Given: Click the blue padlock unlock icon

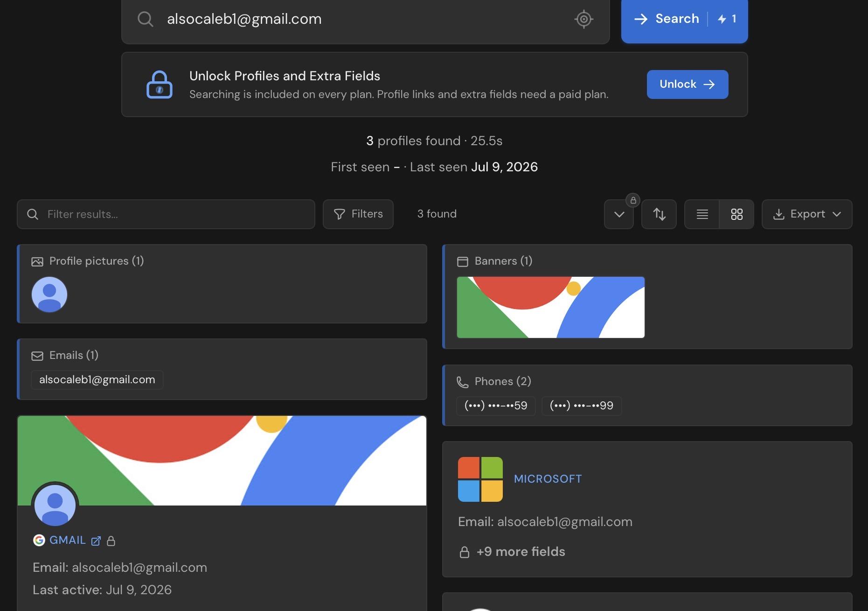Looking at the screenshot, I should pyautogui.click(x=160, y=84).
